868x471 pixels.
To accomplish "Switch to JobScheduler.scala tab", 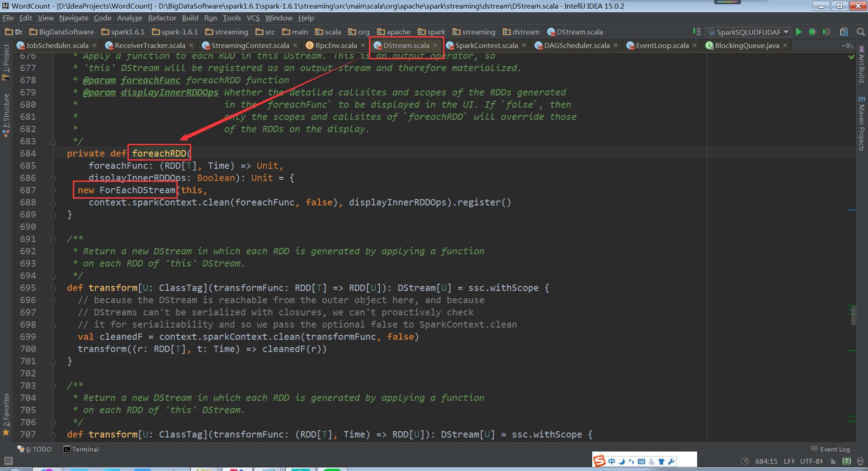I will coord(57,45).
